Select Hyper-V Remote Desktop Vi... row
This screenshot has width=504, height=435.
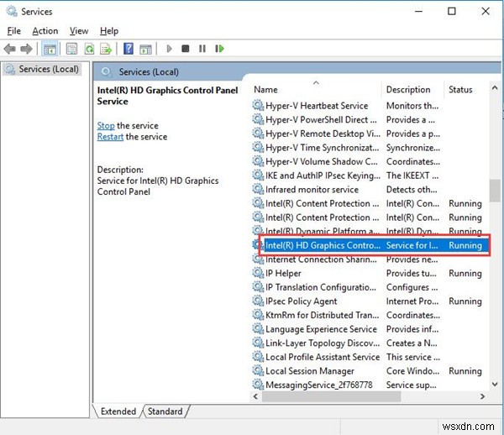[370, 134]
